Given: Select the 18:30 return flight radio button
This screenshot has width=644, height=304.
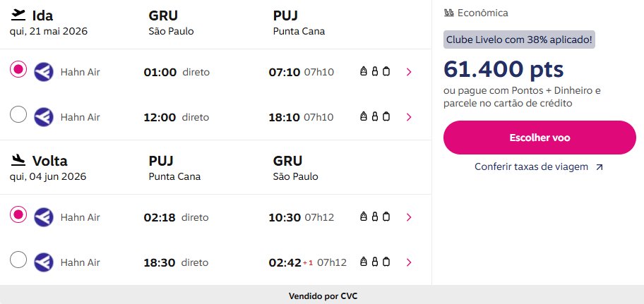Looking at the screenshot, I should 19,260.
